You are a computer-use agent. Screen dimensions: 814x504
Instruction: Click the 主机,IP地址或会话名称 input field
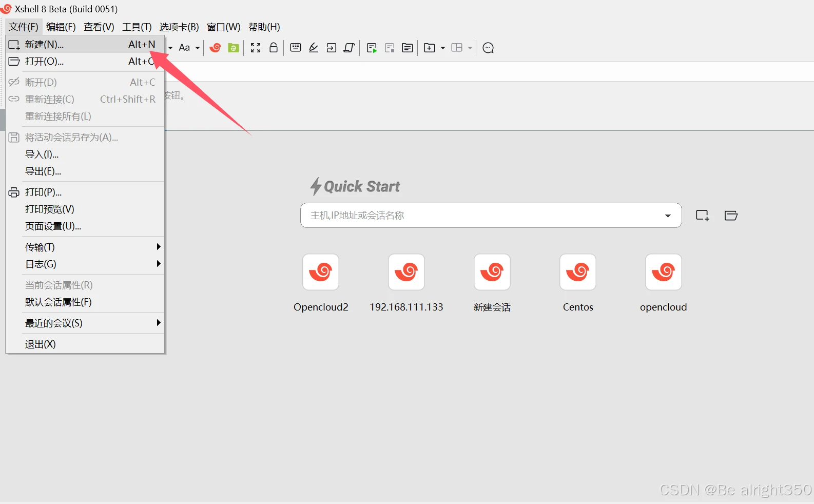[x=491, y=216]
